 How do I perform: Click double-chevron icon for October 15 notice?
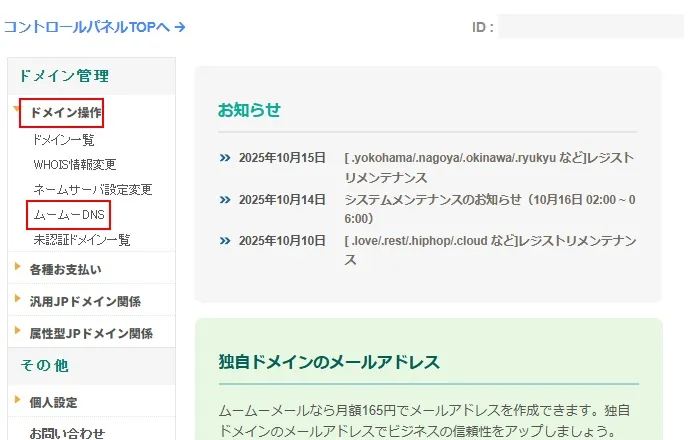click(x=225, y=158)
